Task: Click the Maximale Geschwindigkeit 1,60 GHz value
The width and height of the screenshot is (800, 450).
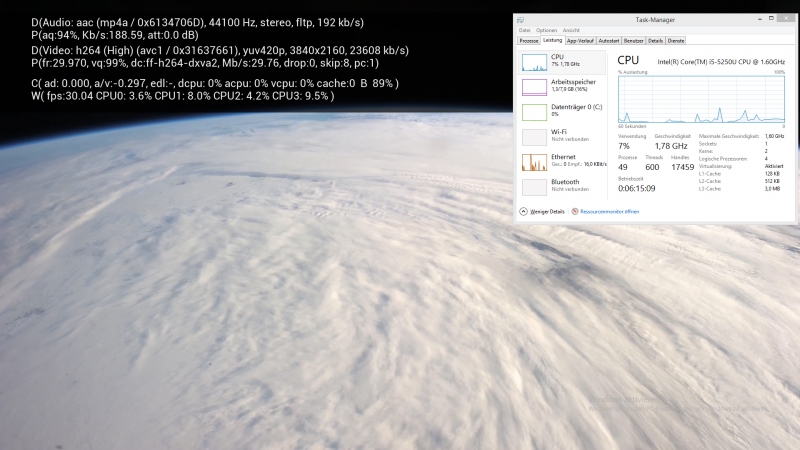Action: point(774,136)
